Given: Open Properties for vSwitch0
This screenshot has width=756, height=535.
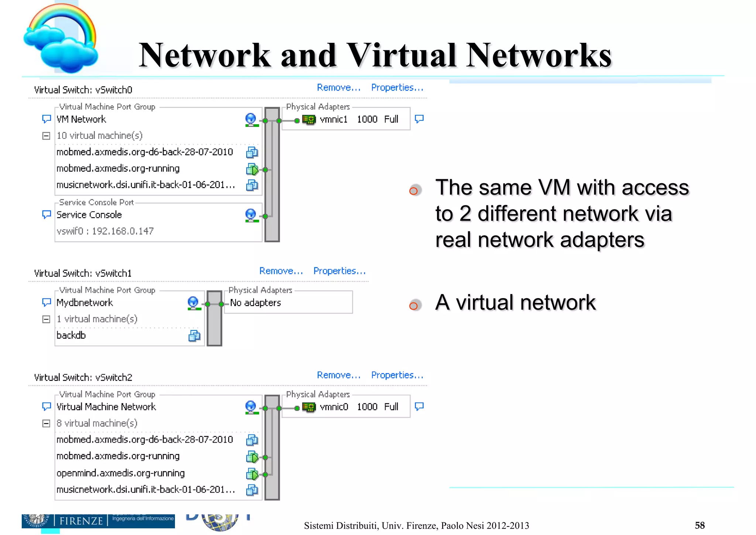Looking at the screenshot, I should coord(397,88).
